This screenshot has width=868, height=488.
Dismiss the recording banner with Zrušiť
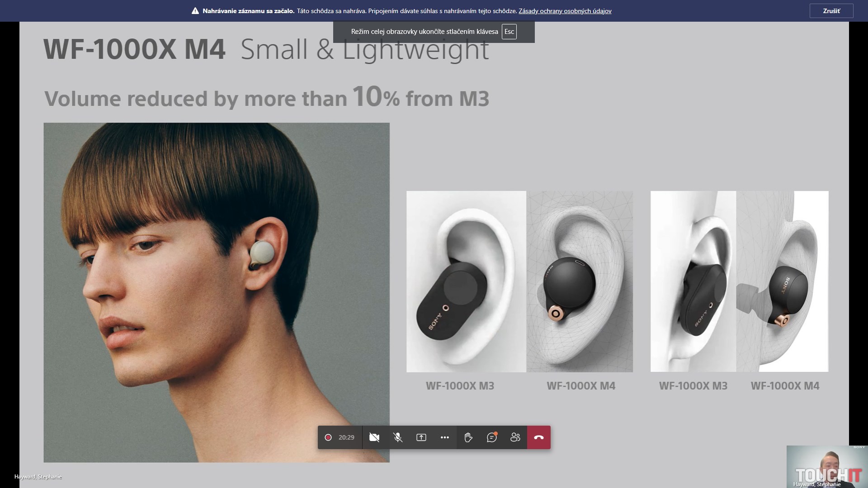point(831,11)
